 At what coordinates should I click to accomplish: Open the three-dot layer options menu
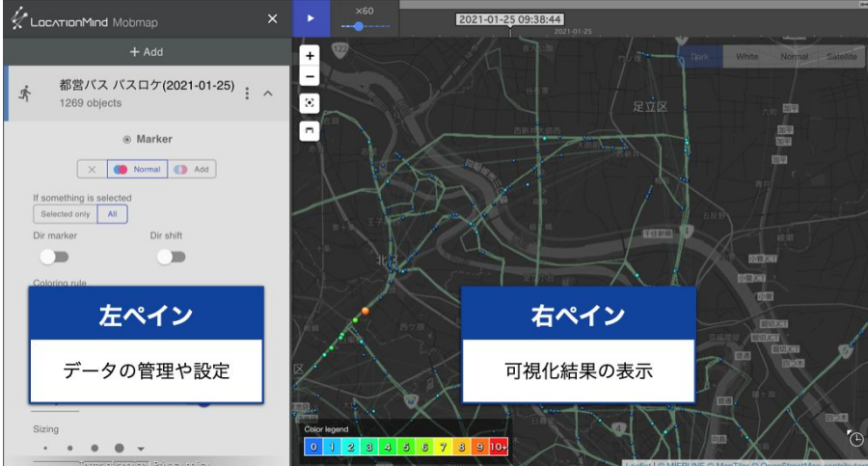click(247, 94)
